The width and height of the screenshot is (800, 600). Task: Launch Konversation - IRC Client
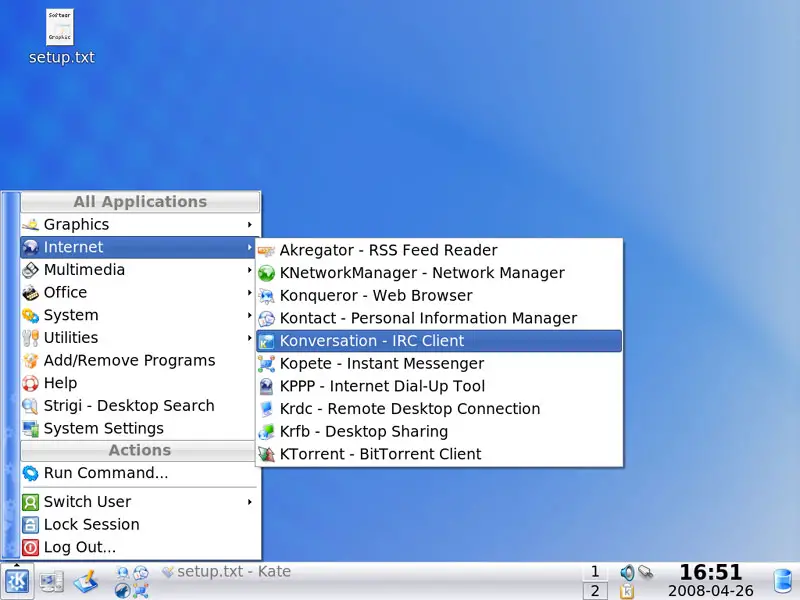pos(439,341)
